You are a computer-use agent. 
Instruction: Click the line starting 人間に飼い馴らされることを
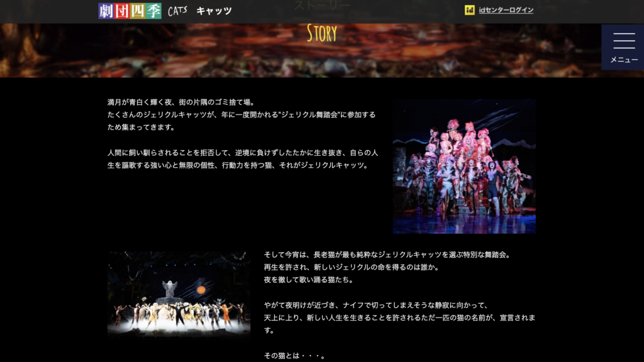[243, 153]
